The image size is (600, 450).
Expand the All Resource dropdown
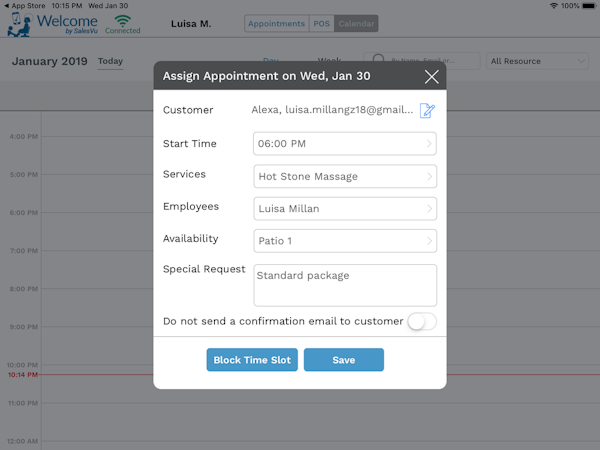click(x=537, y=61)
